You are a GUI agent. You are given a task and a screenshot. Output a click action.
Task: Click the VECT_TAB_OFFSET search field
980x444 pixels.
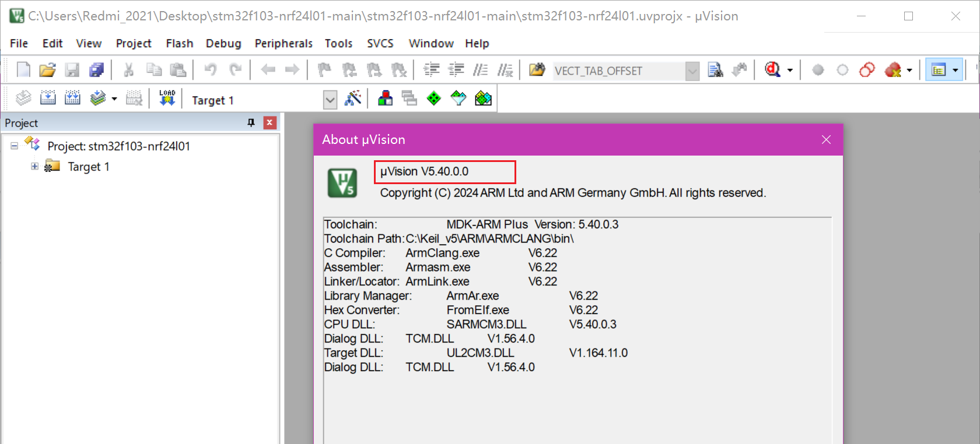tap(619, 71)
